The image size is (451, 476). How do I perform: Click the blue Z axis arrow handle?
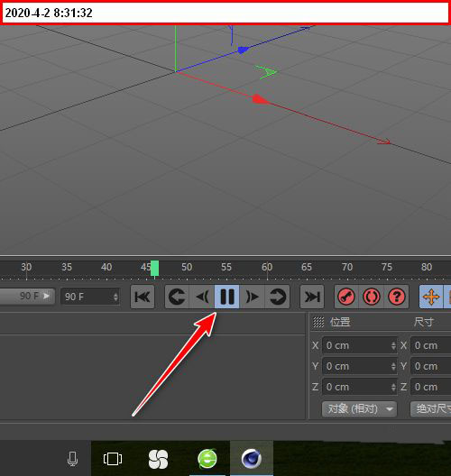click(244, 50)
